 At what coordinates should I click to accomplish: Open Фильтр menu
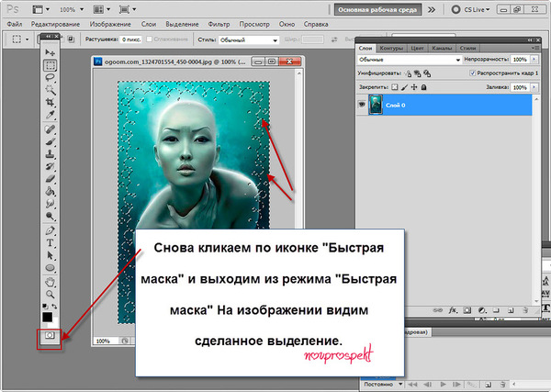point(219,24)
